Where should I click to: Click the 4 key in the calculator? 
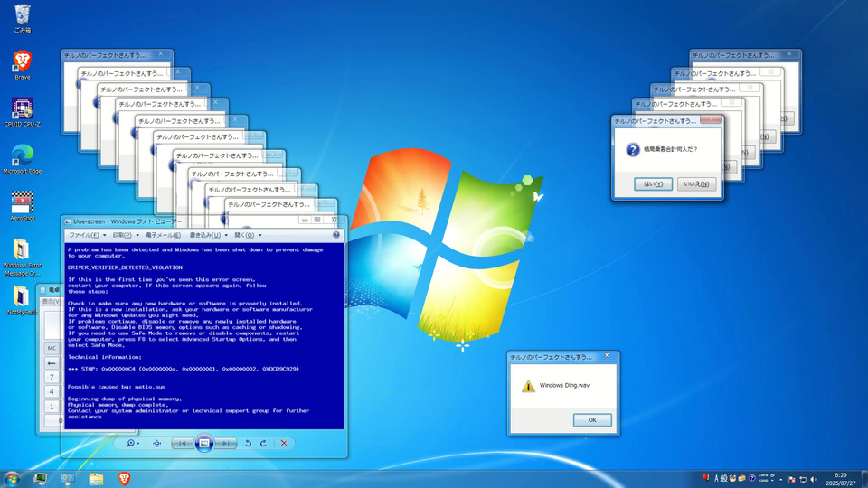[52, 391]
